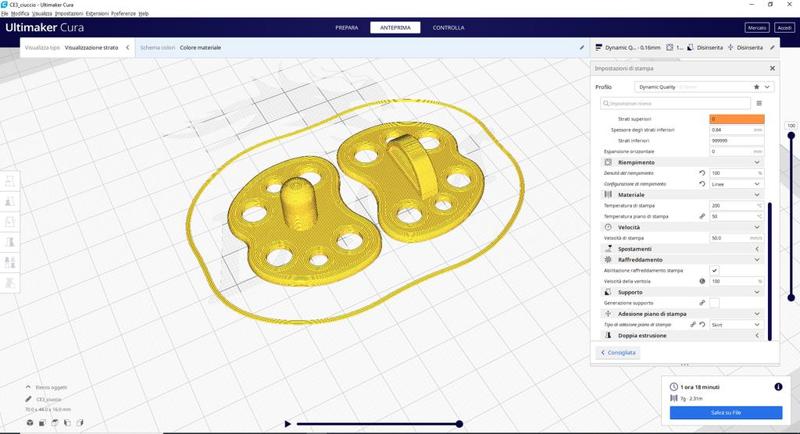
Task: Open the Preferenze menu
Action: (123, 14)
